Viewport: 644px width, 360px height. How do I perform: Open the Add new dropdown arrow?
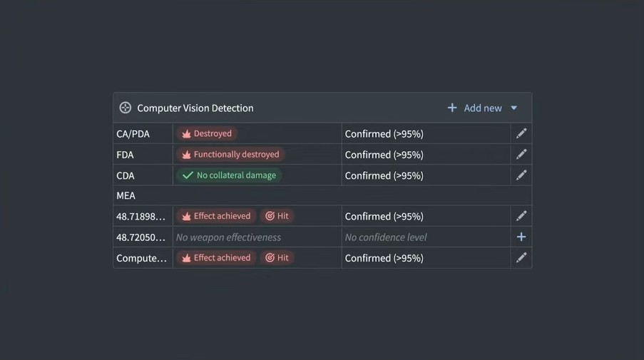(x=514, y=108)
